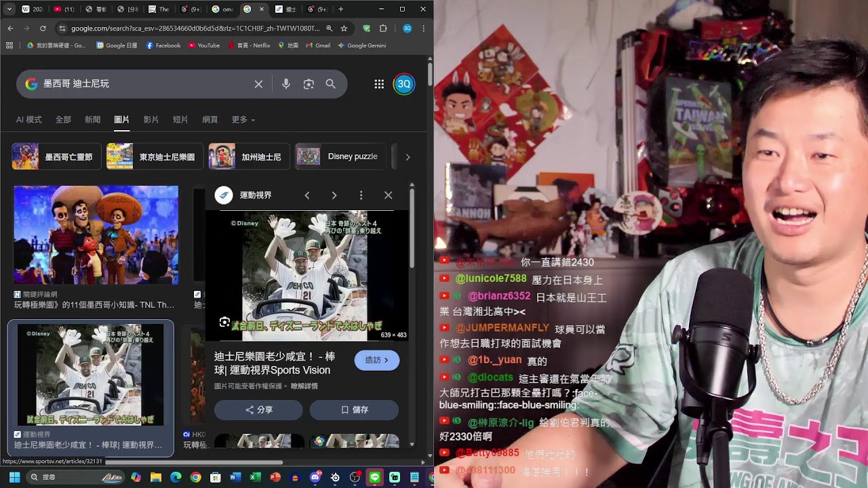Open YouTube bookmark in bookmarks bar
This screenshot has height=488, width=868.
coord(204,45)
